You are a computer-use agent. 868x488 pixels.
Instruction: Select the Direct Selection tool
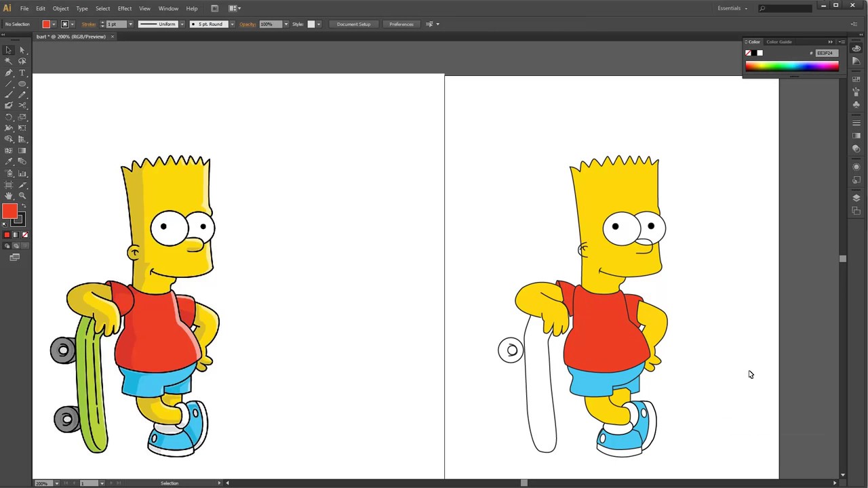22,49
